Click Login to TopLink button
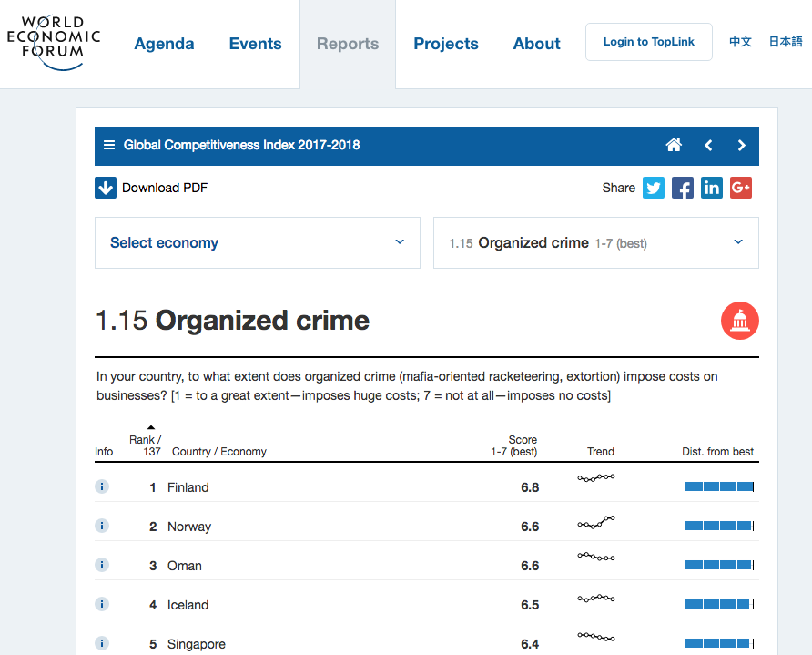Screen dimensions: 812x655 click(x=648, y=42)
